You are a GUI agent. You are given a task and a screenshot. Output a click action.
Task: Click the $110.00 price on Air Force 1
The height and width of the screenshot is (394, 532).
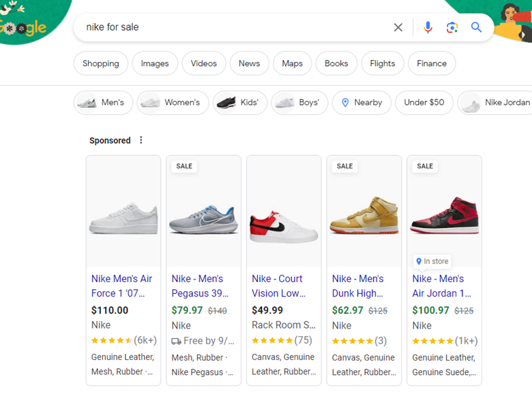click(110, 310)
